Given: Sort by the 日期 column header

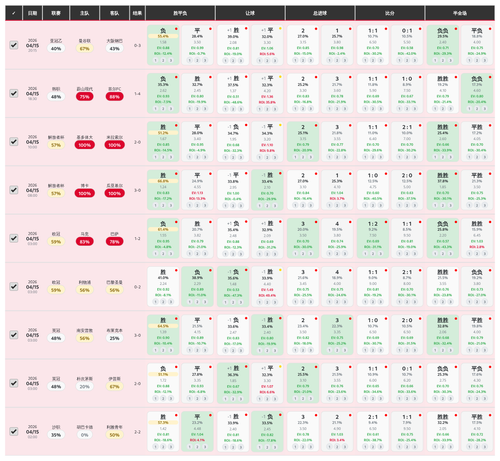Looking at the screenshot, I should [x=32, y=13].
